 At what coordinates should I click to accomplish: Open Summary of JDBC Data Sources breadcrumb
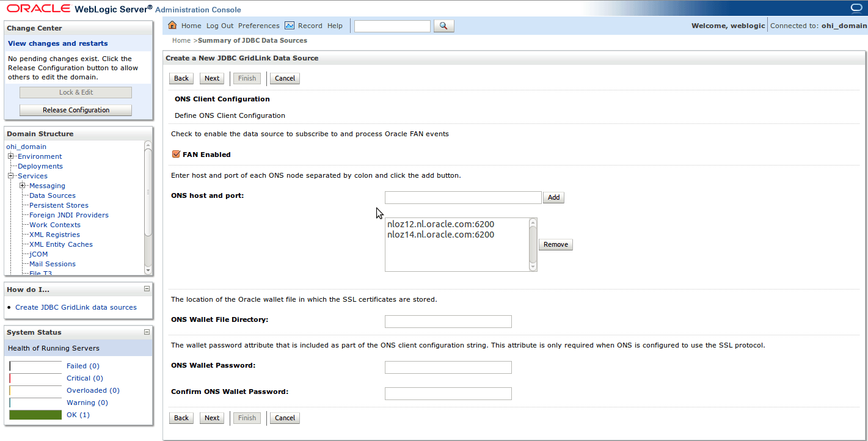click(252, 40)
